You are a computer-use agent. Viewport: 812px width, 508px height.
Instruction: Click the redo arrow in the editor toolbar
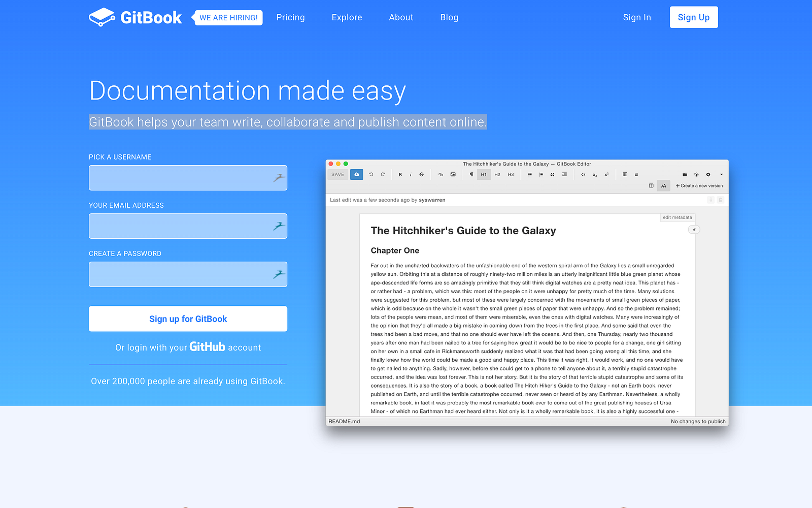[x=383, y=175]
